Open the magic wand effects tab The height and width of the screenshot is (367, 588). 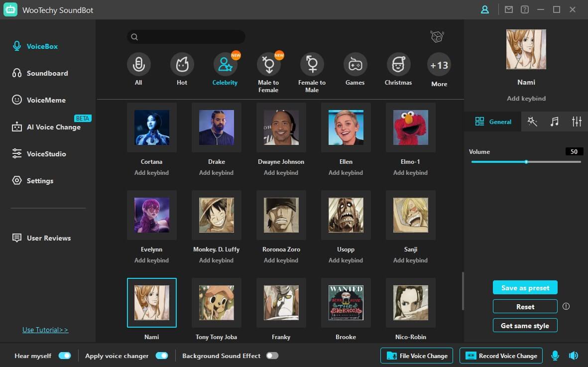[x=532, y=122]
